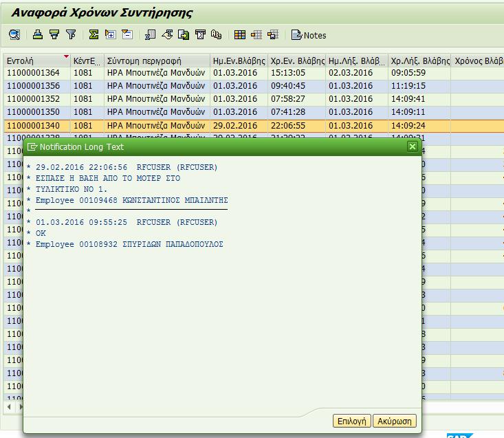Click the Ημ.Λήξ. Βλάβ column header
This screenshot has width=504, height=438.
point(357,61)
